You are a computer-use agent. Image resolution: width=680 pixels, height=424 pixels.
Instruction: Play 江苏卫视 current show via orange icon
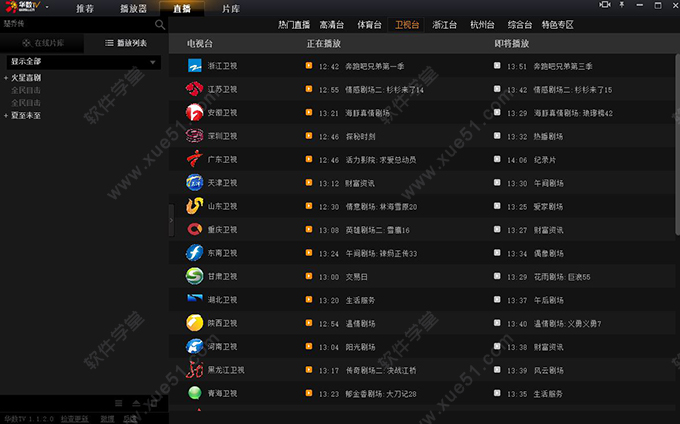click(x=309, y=89)
